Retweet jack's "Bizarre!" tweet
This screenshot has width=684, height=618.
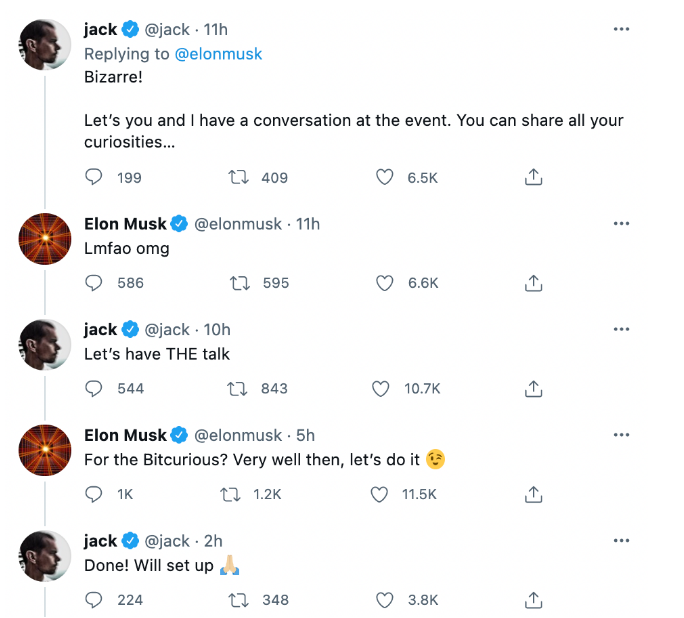click(x=239, y=177)
